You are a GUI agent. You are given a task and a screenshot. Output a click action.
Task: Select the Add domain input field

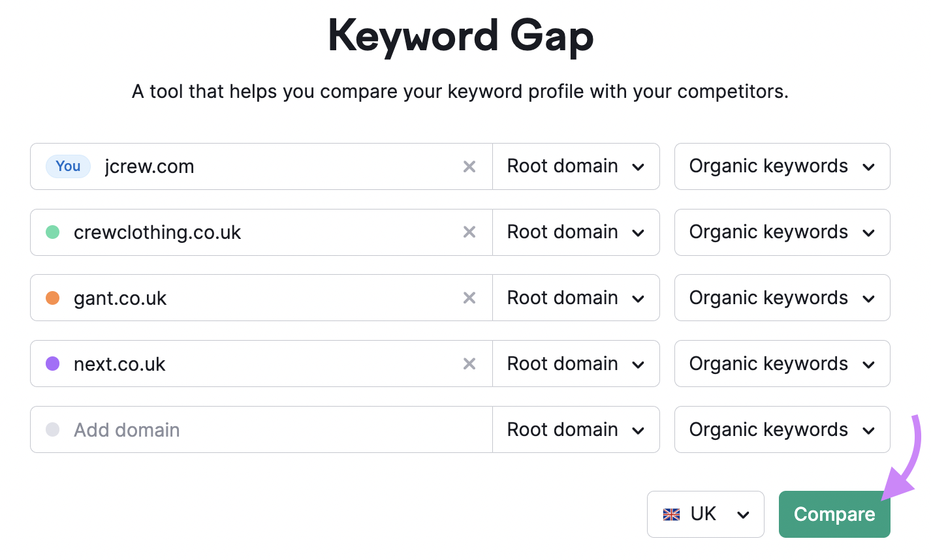point(196,429)
